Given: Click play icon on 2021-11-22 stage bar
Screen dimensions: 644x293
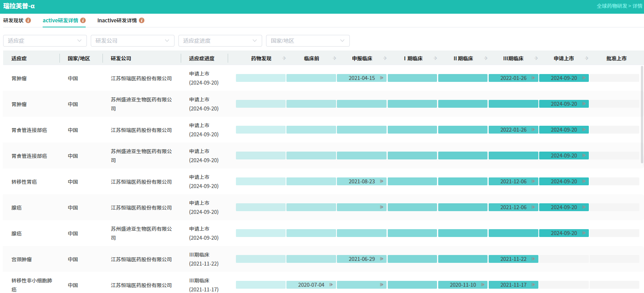Looking at the screenshot, I should point(533,259).
